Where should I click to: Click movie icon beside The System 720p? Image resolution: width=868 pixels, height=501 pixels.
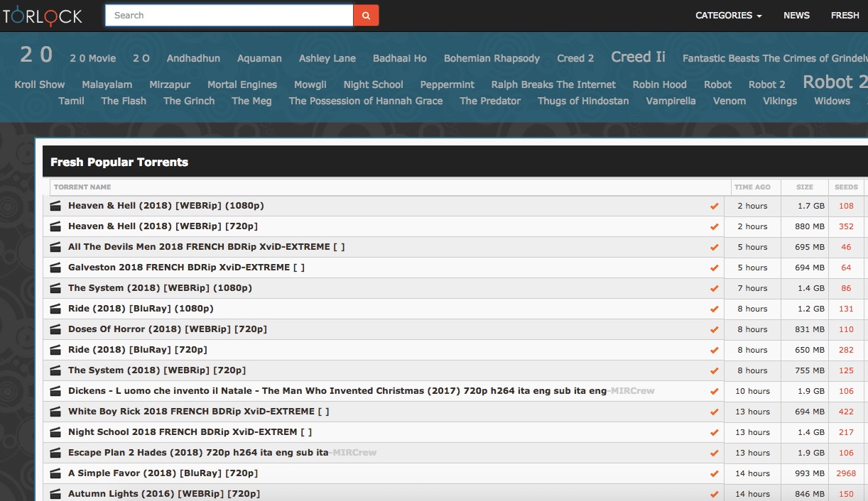pyautogui.click(x=55, y=370)
